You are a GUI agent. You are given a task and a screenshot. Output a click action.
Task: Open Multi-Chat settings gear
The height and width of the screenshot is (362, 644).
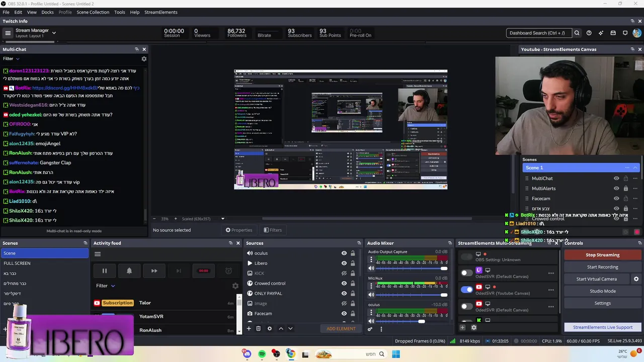click(x=144, y=59)
